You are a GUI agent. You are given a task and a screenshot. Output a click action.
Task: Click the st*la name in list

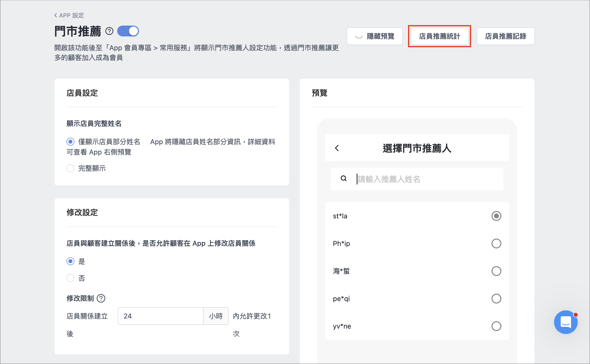coord(340,216)
